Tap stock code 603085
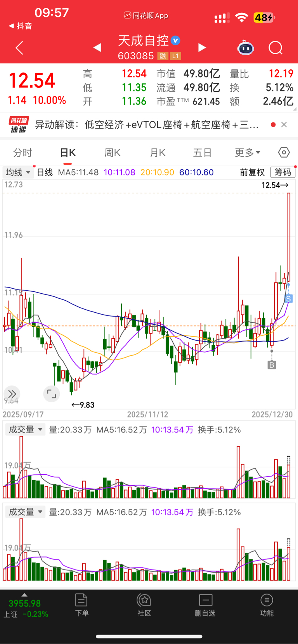The height and width of the screenshot is (644, 298). click(x=136, y=56)
